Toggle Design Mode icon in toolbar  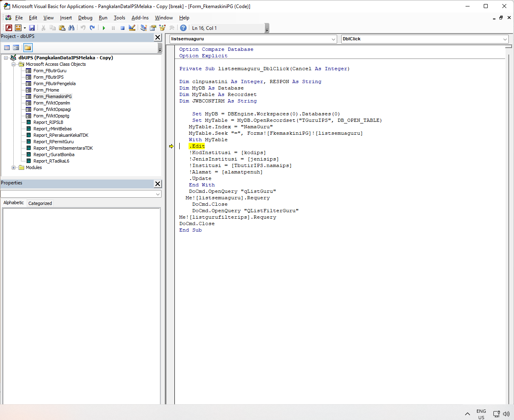tap(132, 28)
